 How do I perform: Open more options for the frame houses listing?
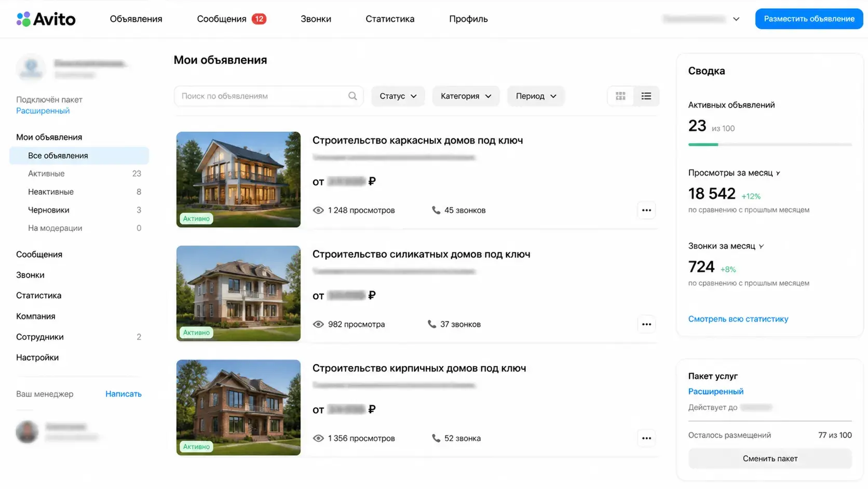tap(646, 210)
